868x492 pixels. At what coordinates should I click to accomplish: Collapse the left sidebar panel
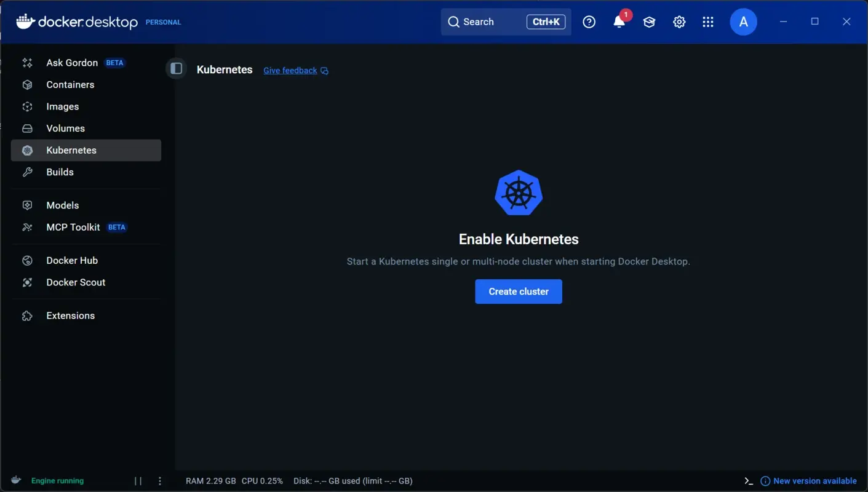coord(176,68)
